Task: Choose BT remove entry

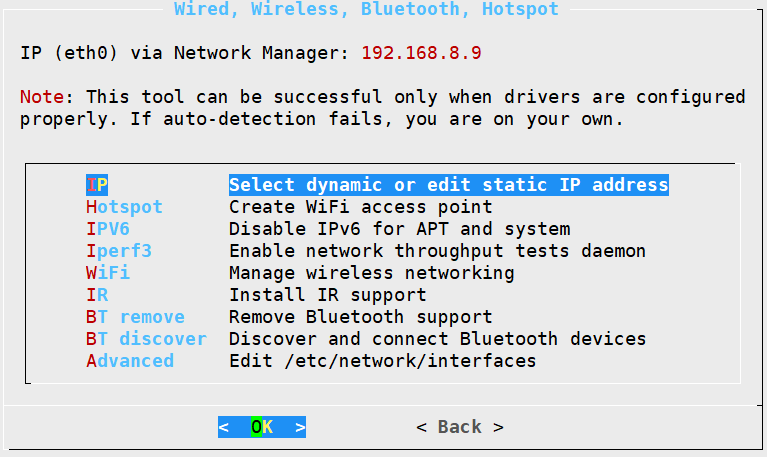Action: click(135, 317)
